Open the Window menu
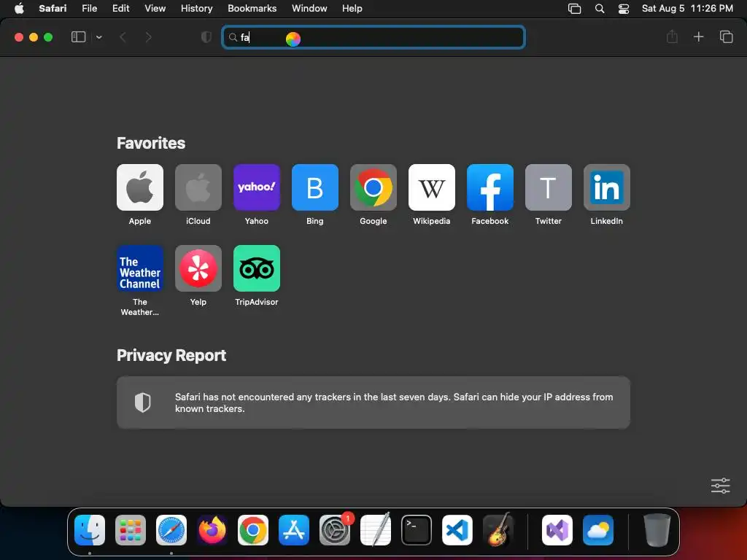The width and height of the screenshot is (747, 560). pyautogui.click(x=309, y=8)
